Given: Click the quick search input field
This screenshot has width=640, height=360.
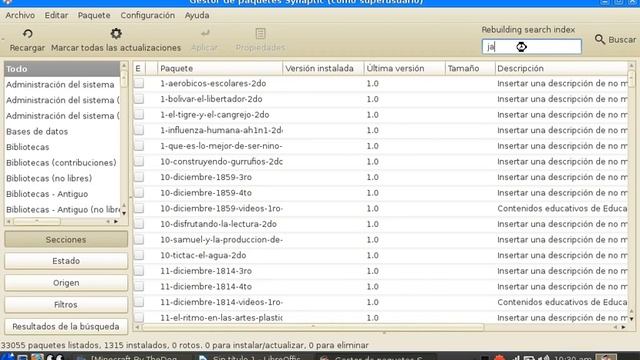Looking at the screenshot, I should coord(531,47).
